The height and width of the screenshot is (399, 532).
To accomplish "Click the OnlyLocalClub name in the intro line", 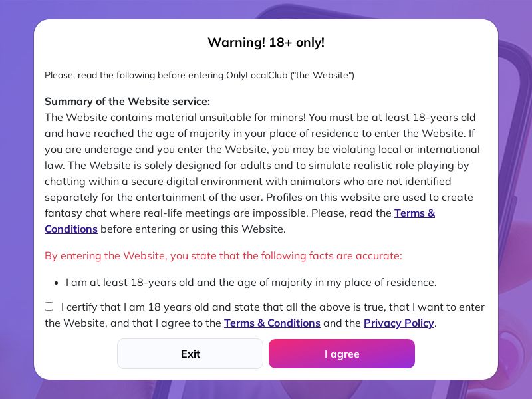I will (257, 75).
